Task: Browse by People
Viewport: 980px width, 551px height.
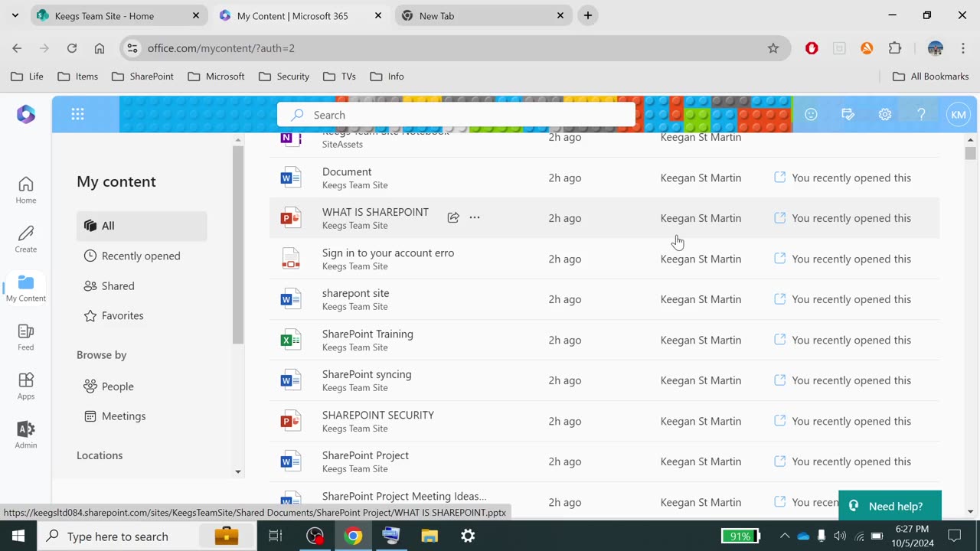Action: coord(142,386)
